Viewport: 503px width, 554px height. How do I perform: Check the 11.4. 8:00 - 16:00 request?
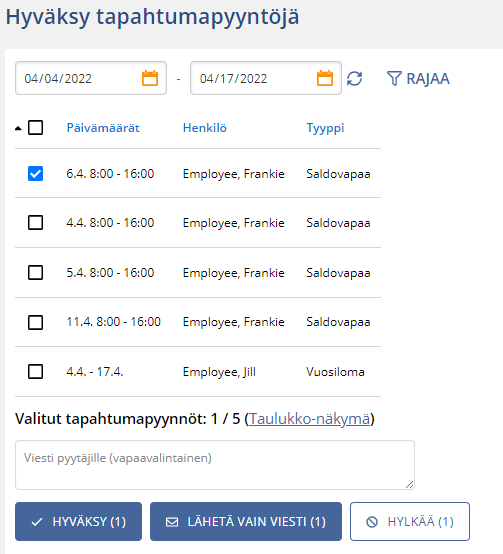(x=35, y=322)
